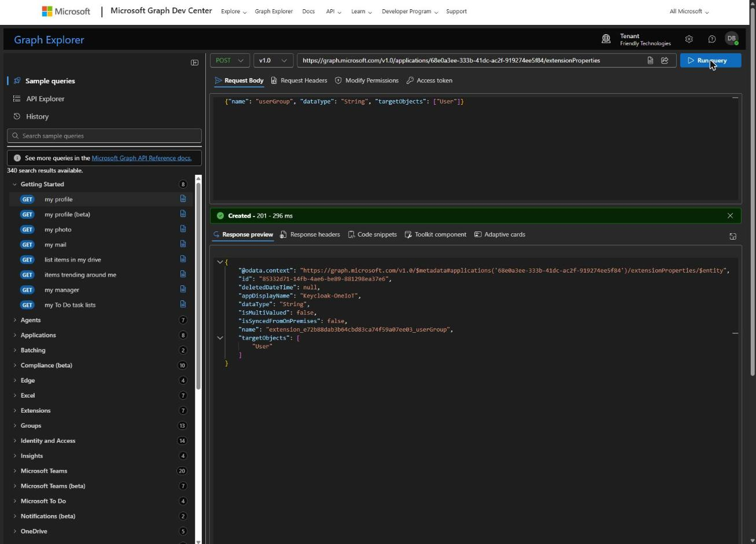The height and width of the screenshot is (544, 756).
Task: Expand the Microsoft Teams category
Action: [x=14, y=471]
